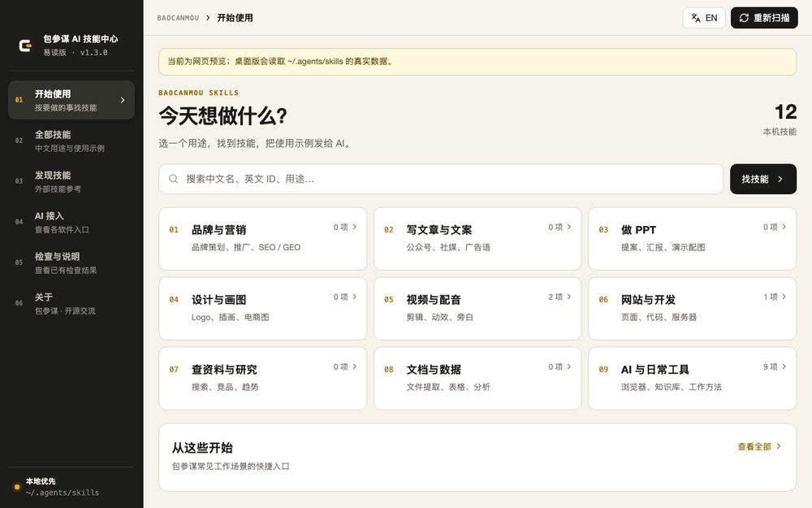
Task: Click the breadcrumb separator arrow after BAOCANMOU
Action: pos(208,18)
